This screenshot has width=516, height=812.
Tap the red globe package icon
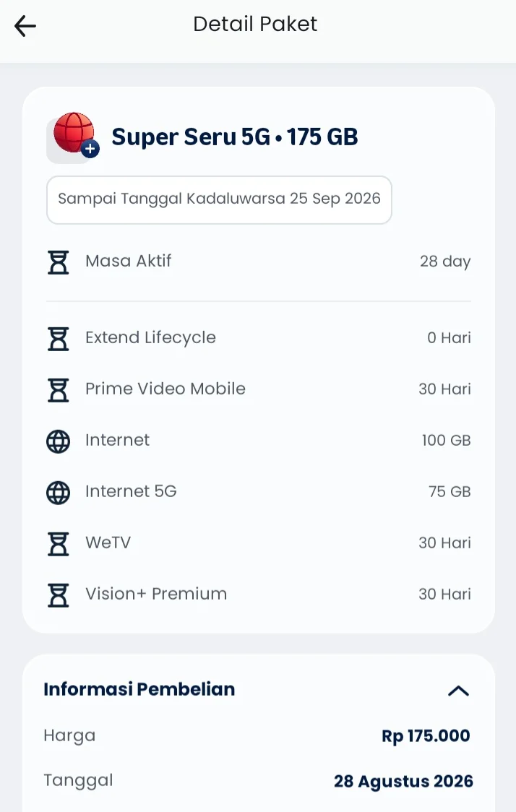point(74,137)
